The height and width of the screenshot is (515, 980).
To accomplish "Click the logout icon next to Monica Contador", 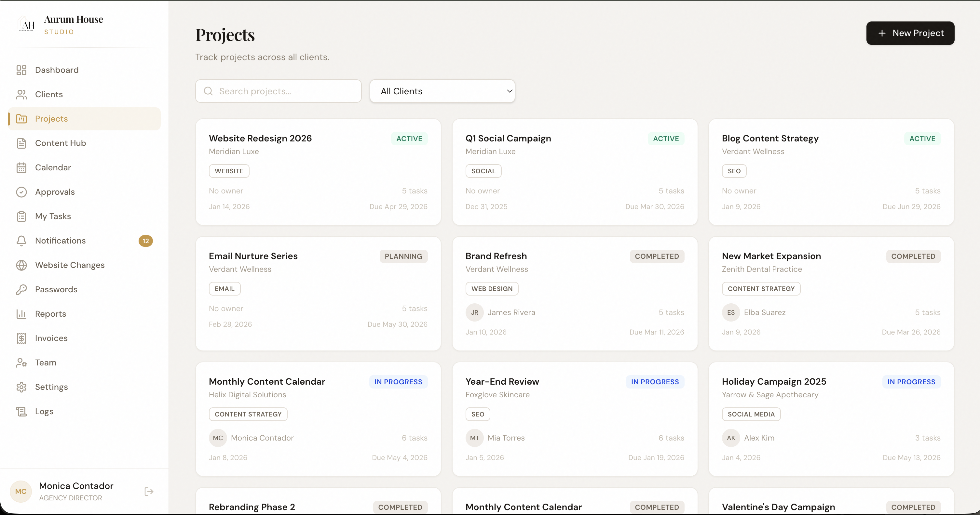I will coord(148,492).
